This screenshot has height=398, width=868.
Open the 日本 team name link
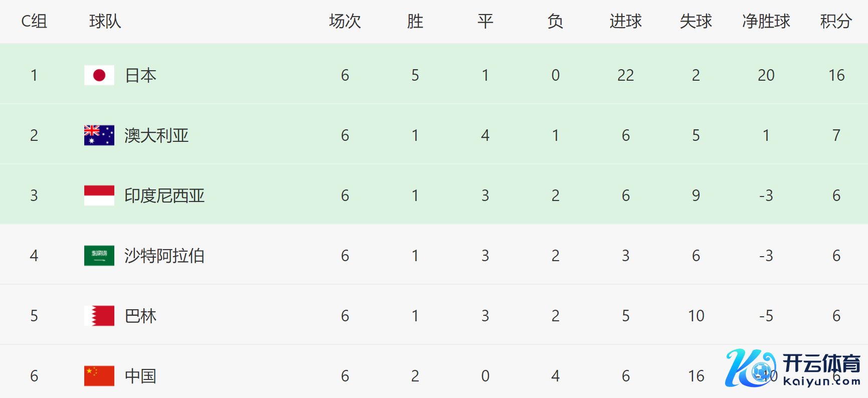pyautogui.click(x=140, y=75)
